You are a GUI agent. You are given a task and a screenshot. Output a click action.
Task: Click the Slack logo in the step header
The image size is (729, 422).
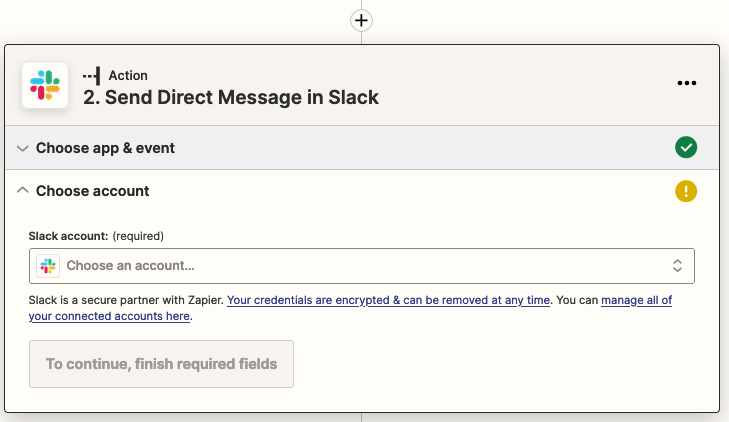coord(45,85)
